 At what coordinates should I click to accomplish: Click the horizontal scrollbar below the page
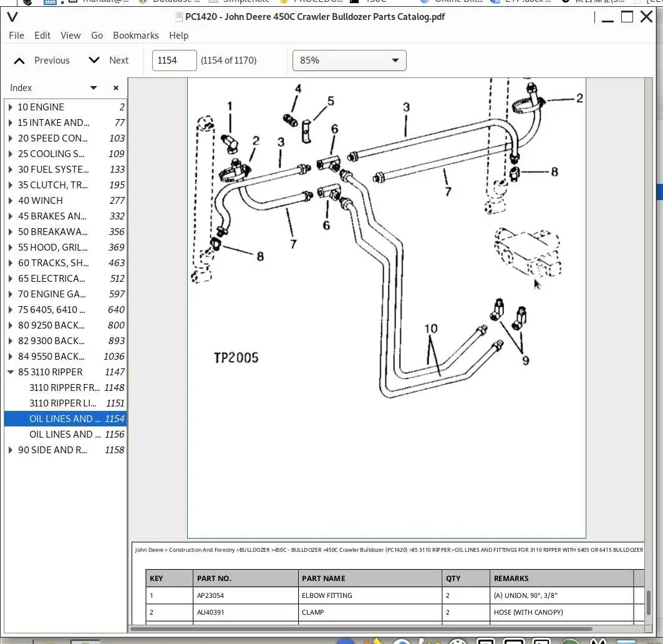pyautogui.click(x=362, y=629)
